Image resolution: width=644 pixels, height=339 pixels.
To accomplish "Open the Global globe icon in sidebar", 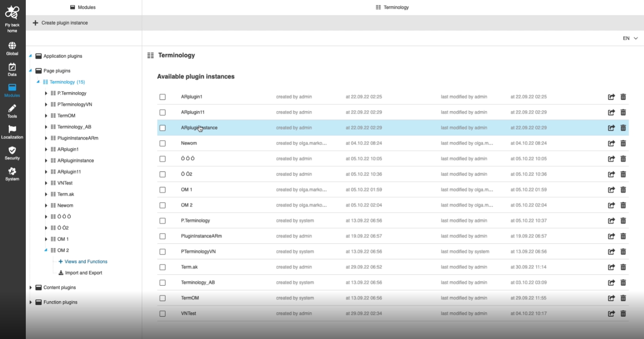I will 12,46.
